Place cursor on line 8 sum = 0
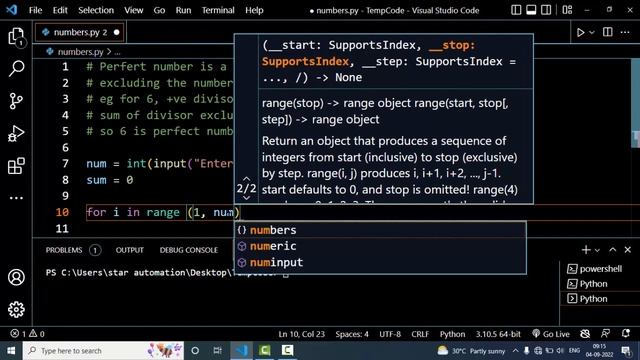The width and height of the screenshot is (640, 360). (109, 180)
